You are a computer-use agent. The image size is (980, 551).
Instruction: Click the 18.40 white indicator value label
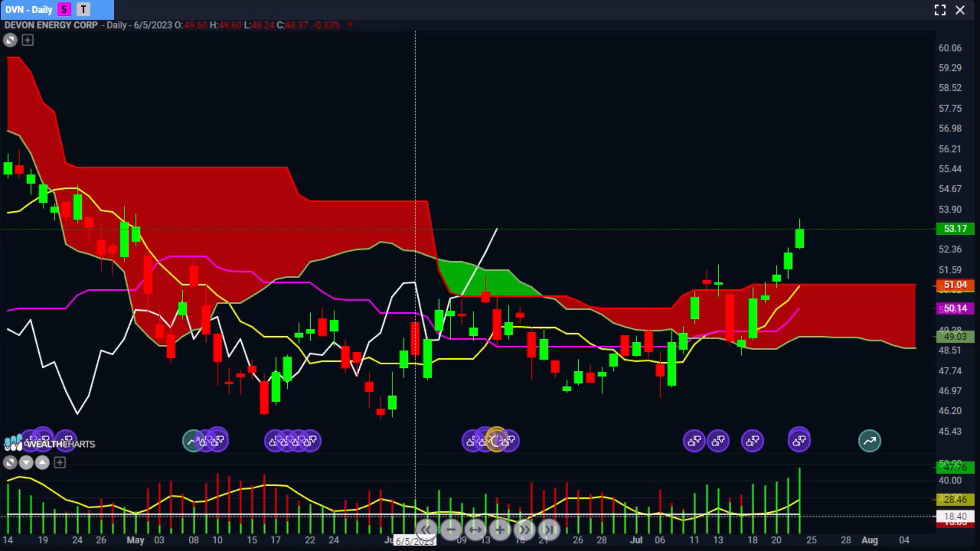click(955, 516)
